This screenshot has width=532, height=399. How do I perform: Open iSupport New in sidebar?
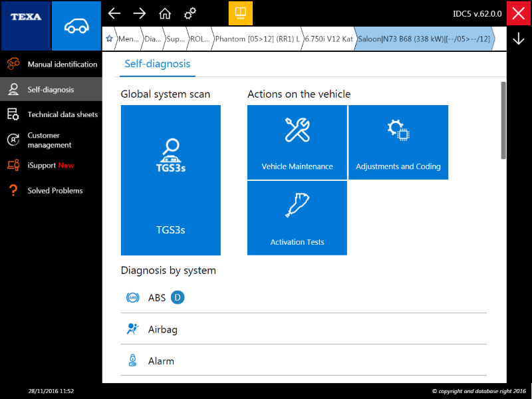pyautogui.click(x=51, y=165)
